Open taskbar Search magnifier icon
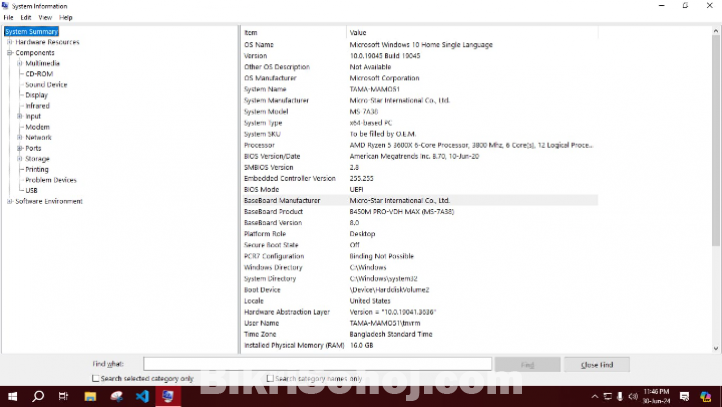The height and width of the screenshot is (407, 722). point(38,396)
